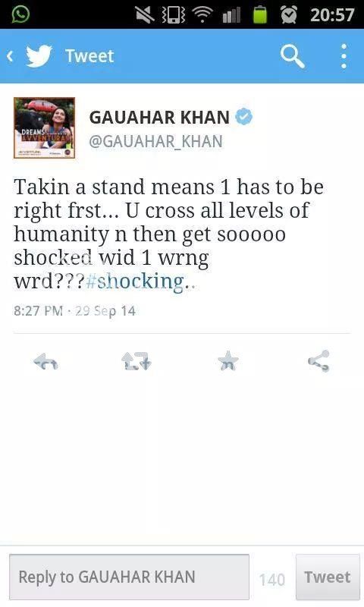Favorite the tweet with star icon
This screenshot has width=364, height=607.
228,360
